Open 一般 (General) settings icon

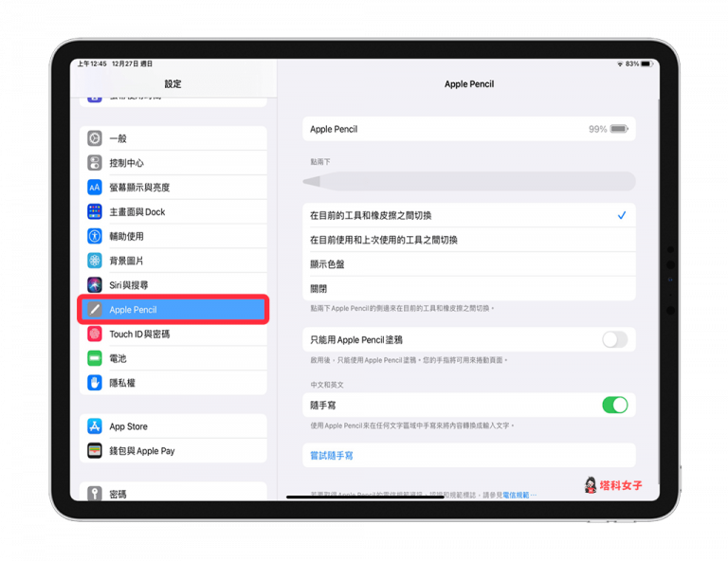click(x=95, y=138)
